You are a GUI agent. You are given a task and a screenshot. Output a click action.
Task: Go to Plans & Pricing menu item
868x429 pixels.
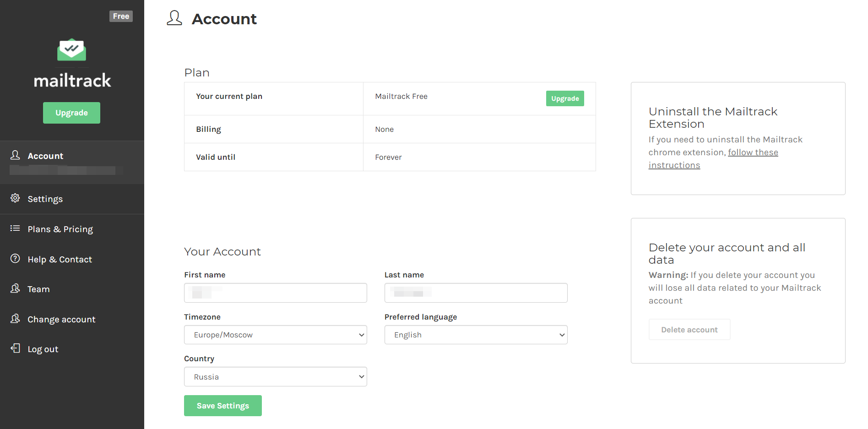[x=60, y=229]
